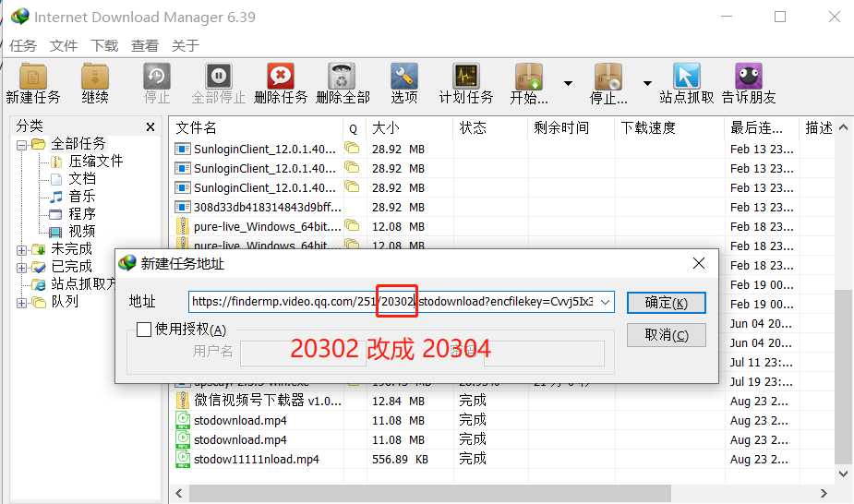
Task: Open the 下载 menu
Action: pyautogui.click(x=104, y=46)
